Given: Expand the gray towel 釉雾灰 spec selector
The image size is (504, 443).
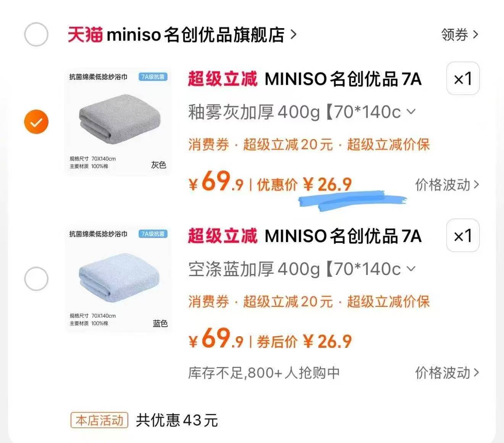Looking at the screenshot, I should pos(411,112).
